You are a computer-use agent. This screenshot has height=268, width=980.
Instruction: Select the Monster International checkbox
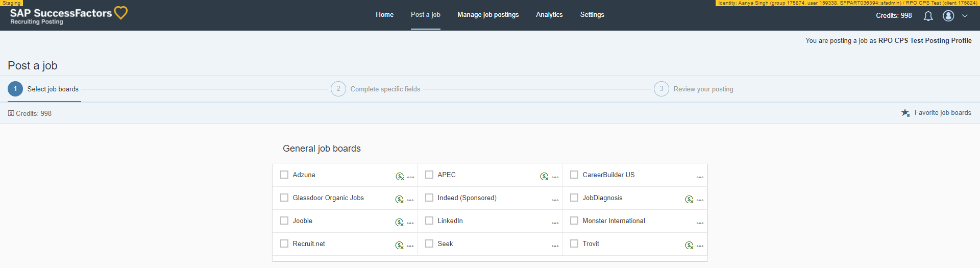pos(574,221)
